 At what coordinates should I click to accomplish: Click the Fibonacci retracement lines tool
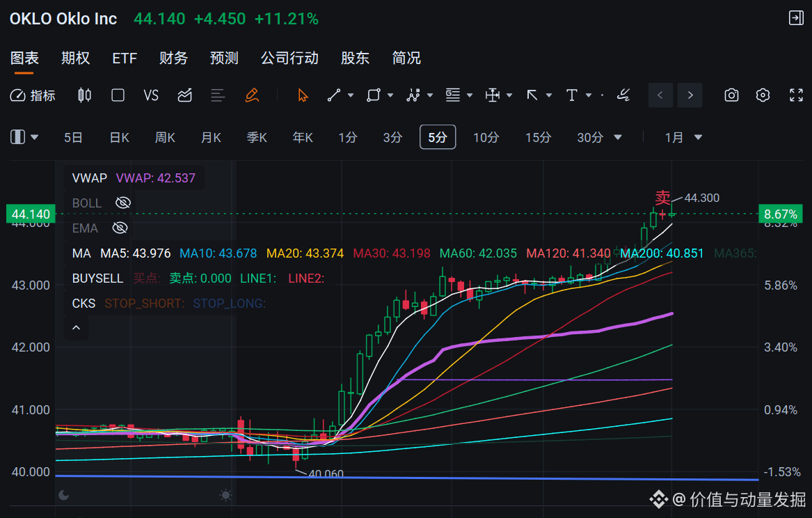453,95
